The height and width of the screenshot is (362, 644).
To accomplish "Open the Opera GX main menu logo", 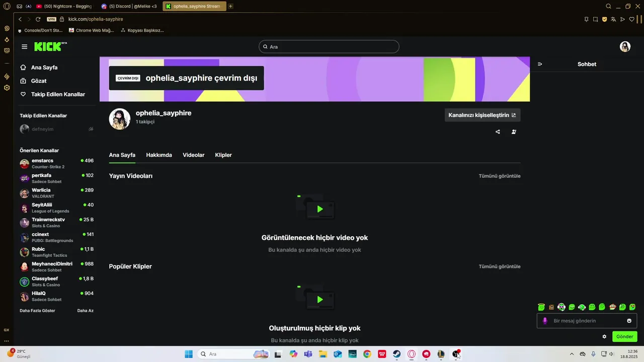I will pyautogui.click(x=7, y=7).
